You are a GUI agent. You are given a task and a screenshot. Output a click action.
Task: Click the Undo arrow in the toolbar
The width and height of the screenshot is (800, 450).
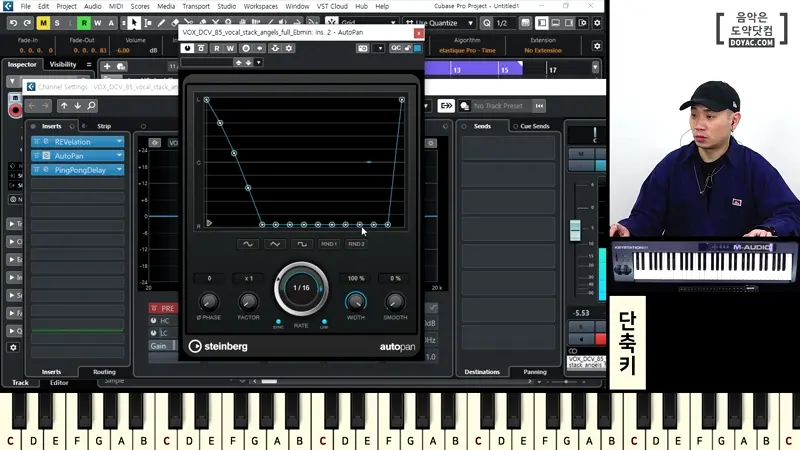coord(14,23)
